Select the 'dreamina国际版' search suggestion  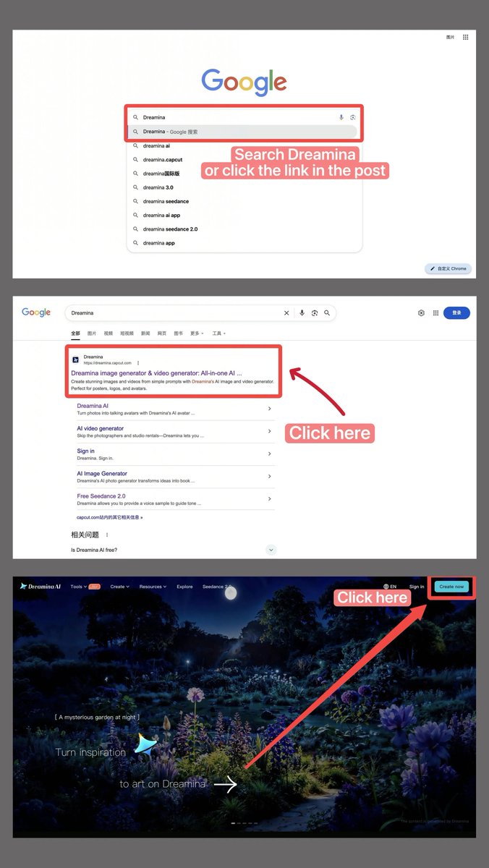point(161,174)
